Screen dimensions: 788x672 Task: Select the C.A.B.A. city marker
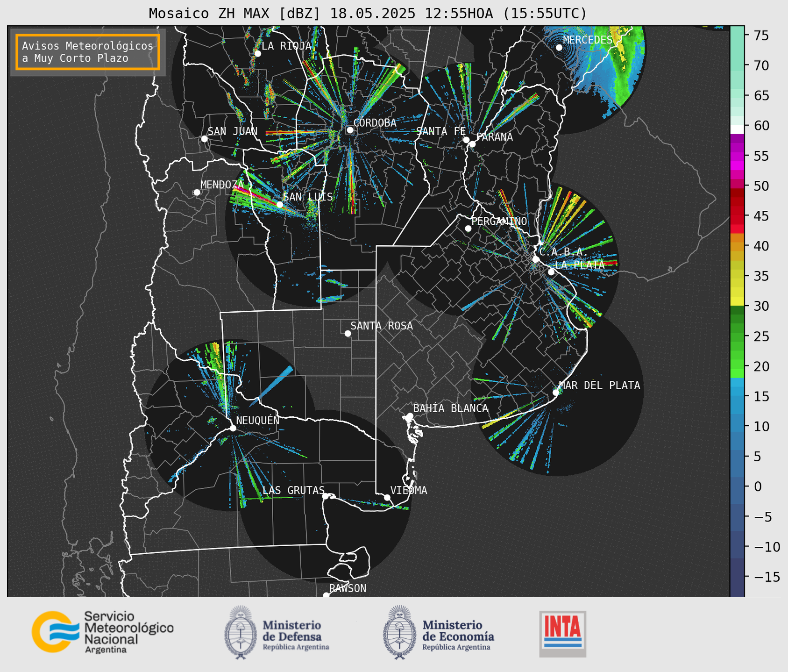coord(536,259)
